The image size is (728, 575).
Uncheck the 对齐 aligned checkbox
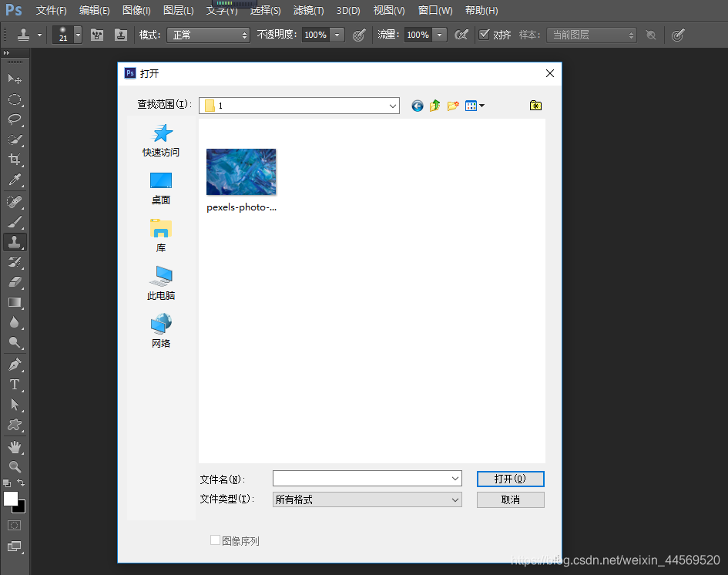pyautogui.click(x=485, y=35)
